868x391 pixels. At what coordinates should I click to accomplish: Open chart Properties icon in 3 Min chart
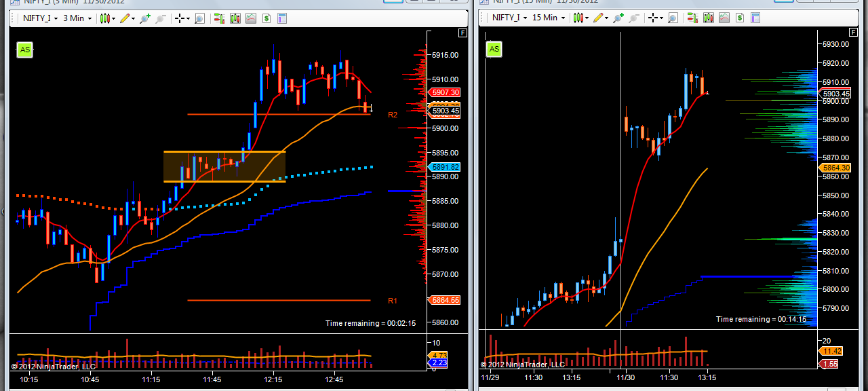coord(281,18)
